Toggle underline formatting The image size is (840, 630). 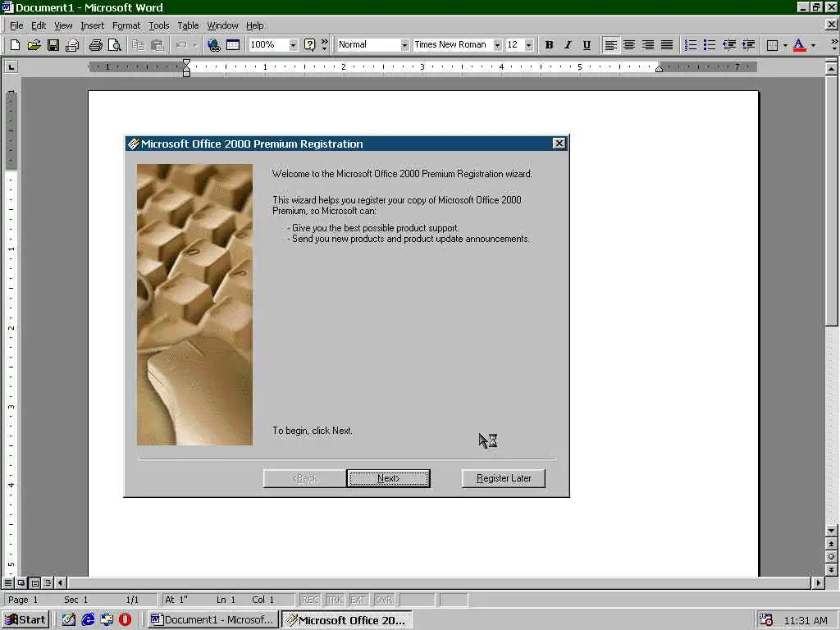point(587,45)
